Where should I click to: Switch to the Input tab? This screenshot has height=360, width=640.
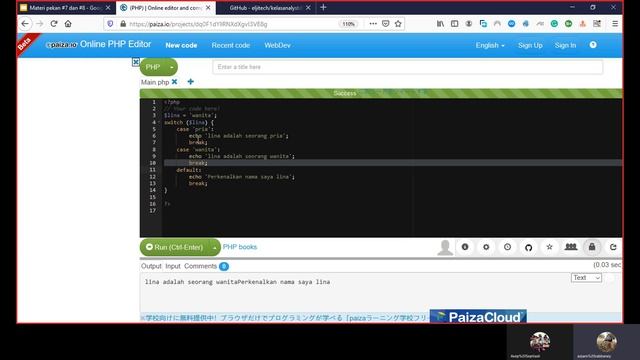click(x=173, y=266)
